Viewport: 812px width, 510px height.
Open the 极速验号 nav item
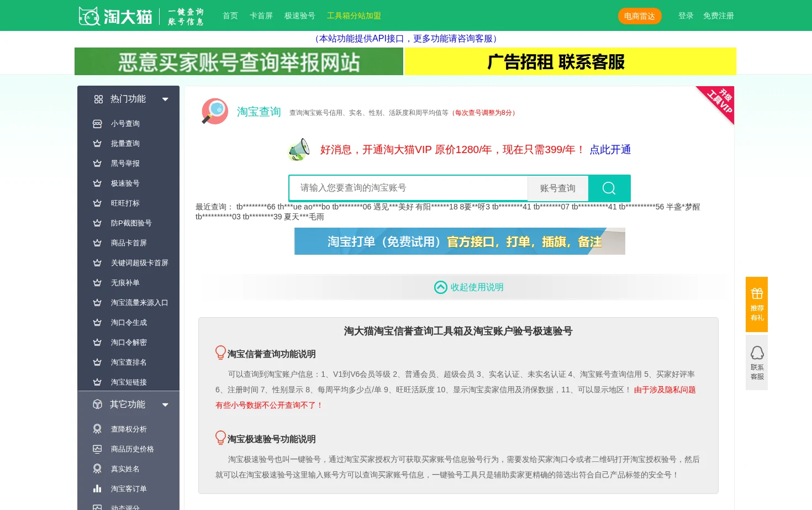click(300, 16)
